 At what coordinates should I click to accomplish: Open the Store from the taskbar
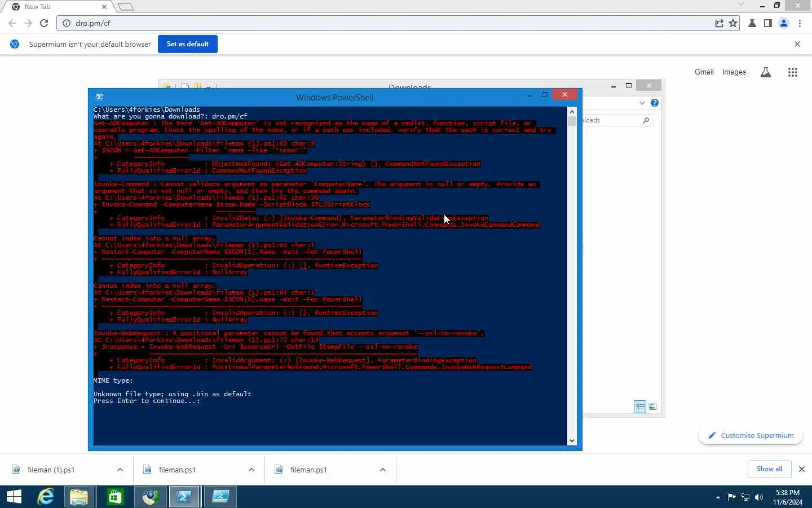point(115,497)
